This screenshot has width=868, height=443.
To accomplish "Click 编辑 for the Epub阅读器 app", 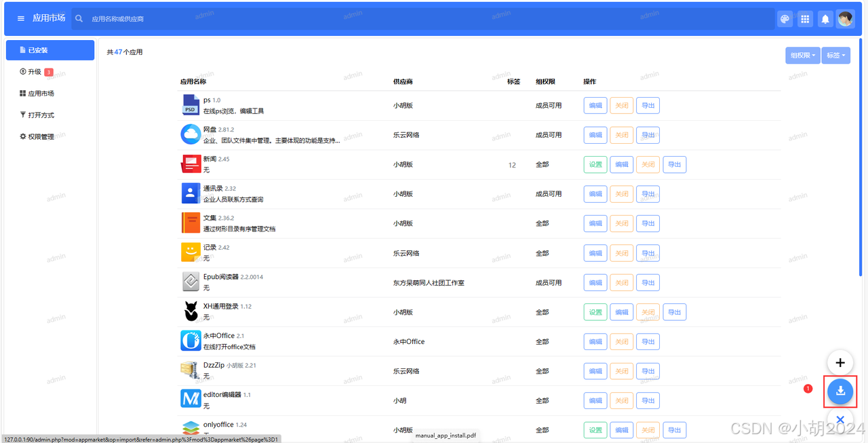I will click(595, 282).
